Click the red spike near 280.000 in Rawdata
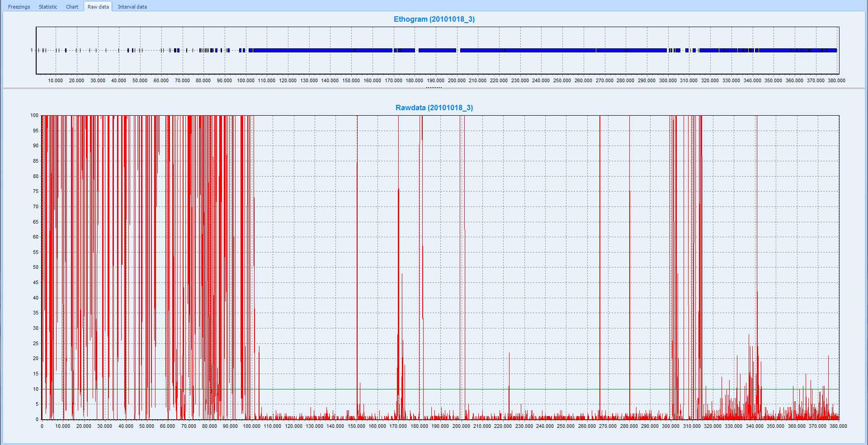The width and height of the screenshot is (868, 445). (x=630, y=267)
